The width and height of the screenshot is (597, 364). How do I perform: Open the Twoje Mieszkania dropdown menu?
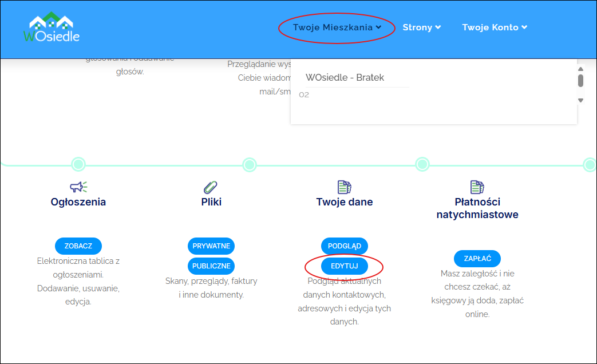[337, 27]
